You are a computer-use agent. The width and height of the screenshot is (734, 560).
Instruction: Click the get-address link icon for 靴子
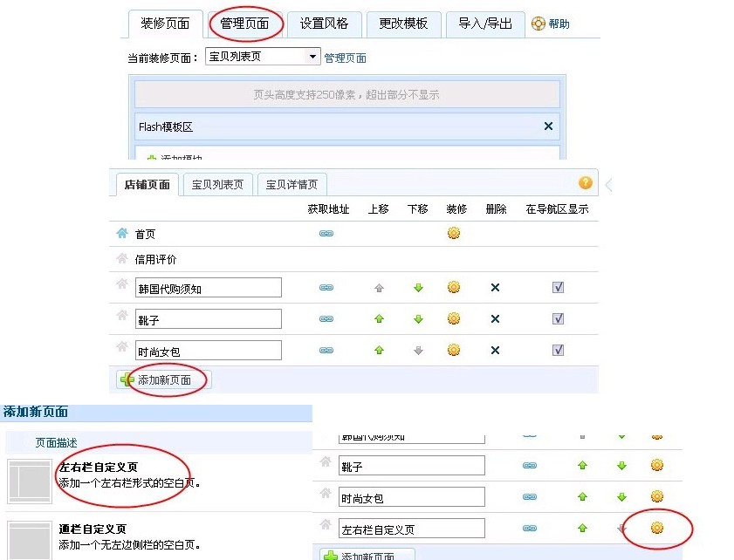pos(326,319)
